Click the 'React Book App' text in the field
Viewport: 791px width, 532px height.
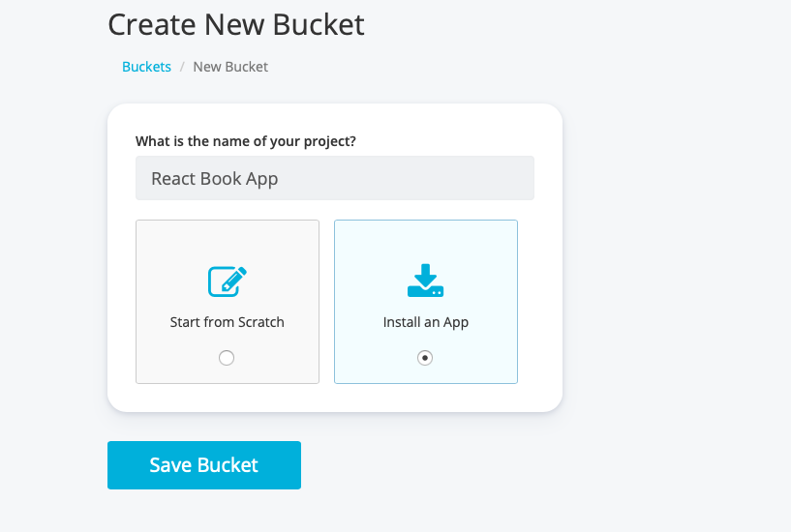pyautogui.click(x=215, y=179)
